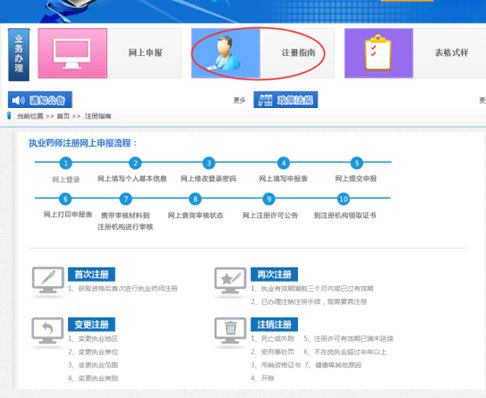This screenshot has height=398, width=486.
Task: Click the text 网上提交申报
Action: tap(356, 179)
